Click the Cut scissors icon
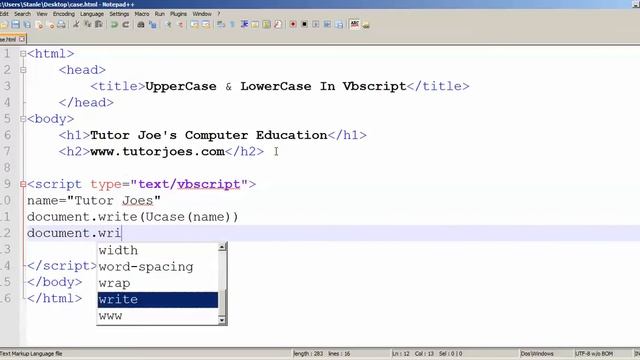This screenshot has width=640, height=360. (x=76, y=24)
